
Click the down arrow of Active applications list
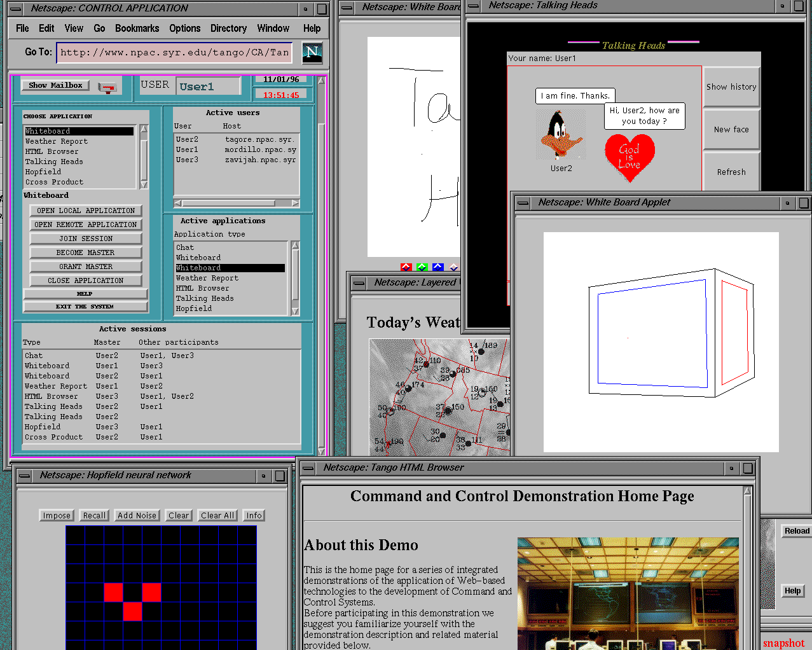[x=295, y=311]
